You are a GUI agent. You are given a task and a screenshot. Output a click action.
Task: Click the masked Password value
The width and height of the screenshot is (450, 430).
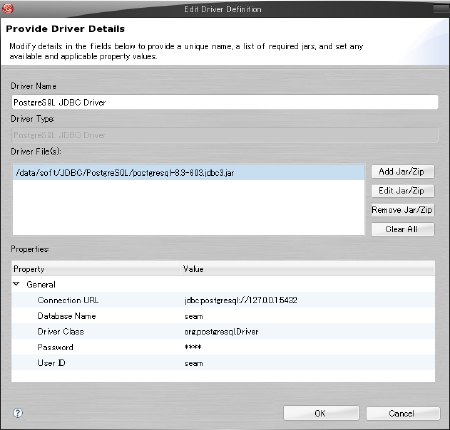193,347
